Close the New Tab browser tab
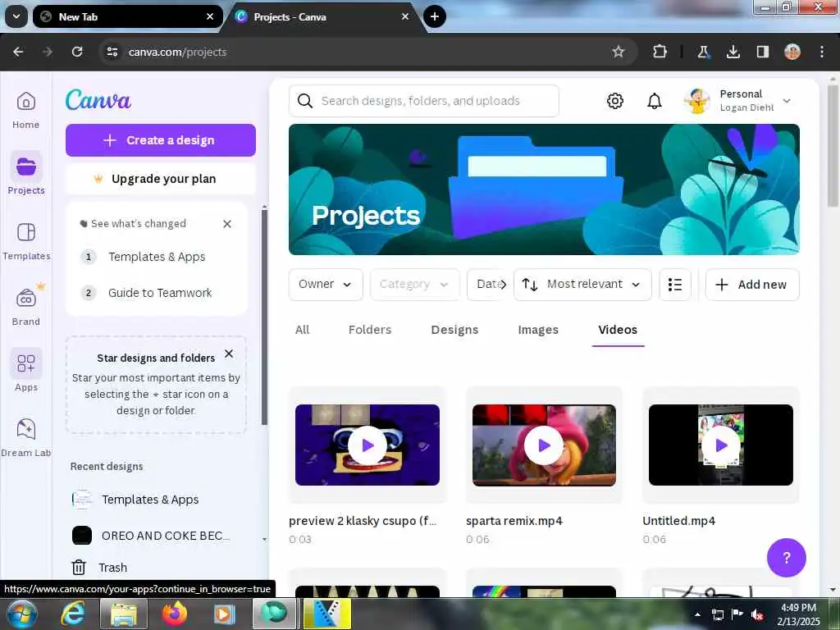840x630 pixels. coord(210,16)
